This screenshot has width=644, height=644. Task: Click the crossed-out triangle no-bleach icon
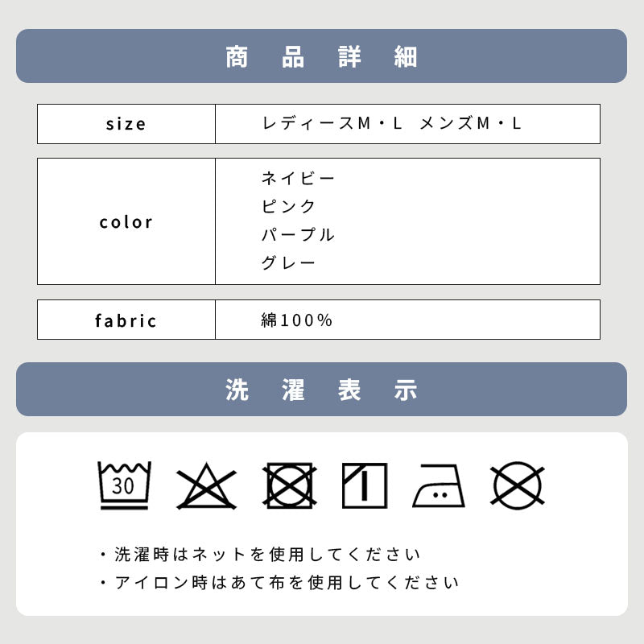point(207,485)
